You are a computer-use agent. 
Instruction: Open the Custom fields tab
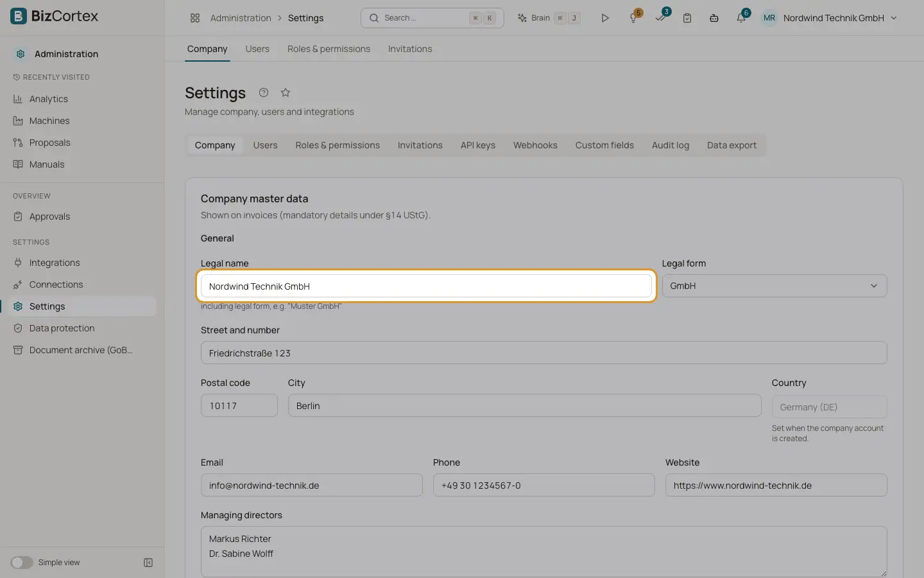click(x=604, y=145)
